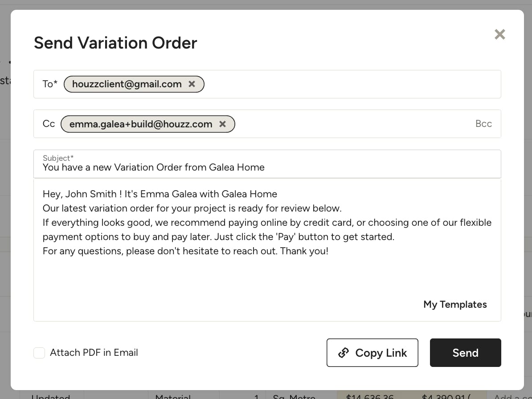Click the "Hey, John Smith" greeting line

pos(160,194)
